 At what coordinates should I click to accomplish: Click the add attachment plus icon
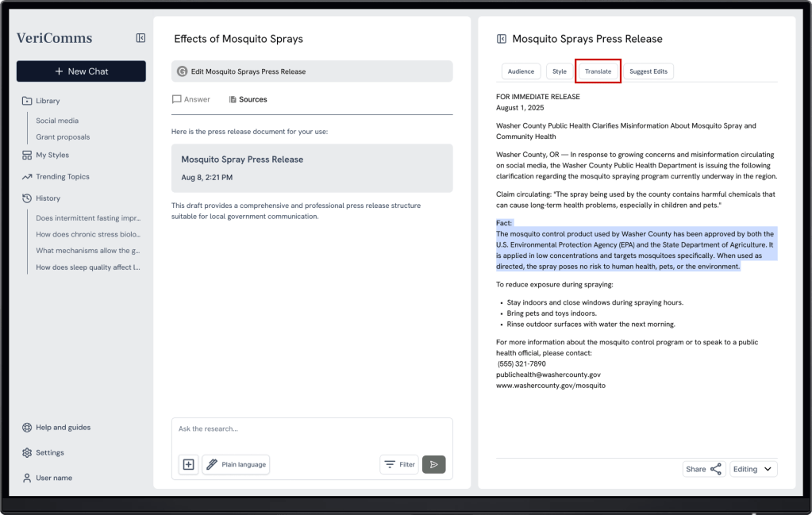pyautogui.click(x=189, y=464)
